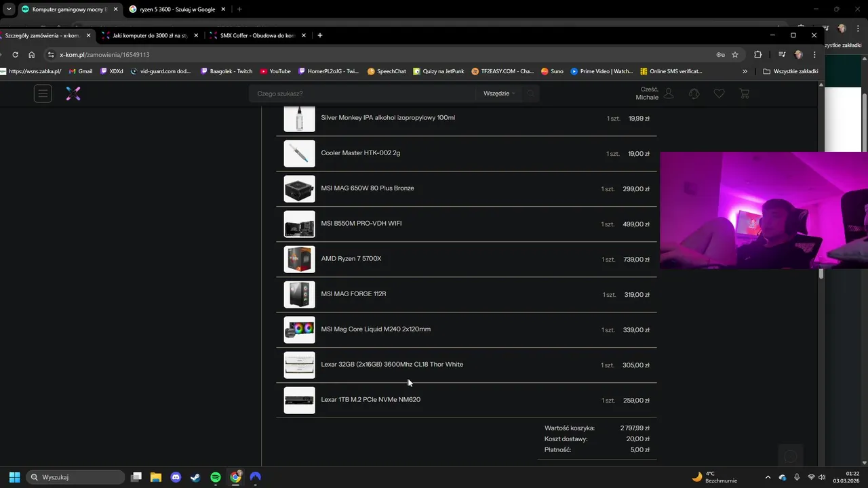Reload the page in the browser

[x=16, y=55]
